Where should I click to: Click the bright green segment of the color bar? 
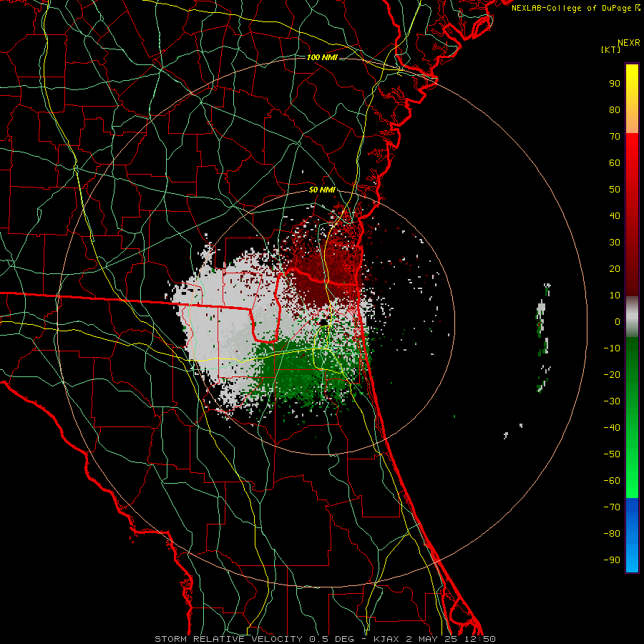pyautogui.click(x=632, y=417)
